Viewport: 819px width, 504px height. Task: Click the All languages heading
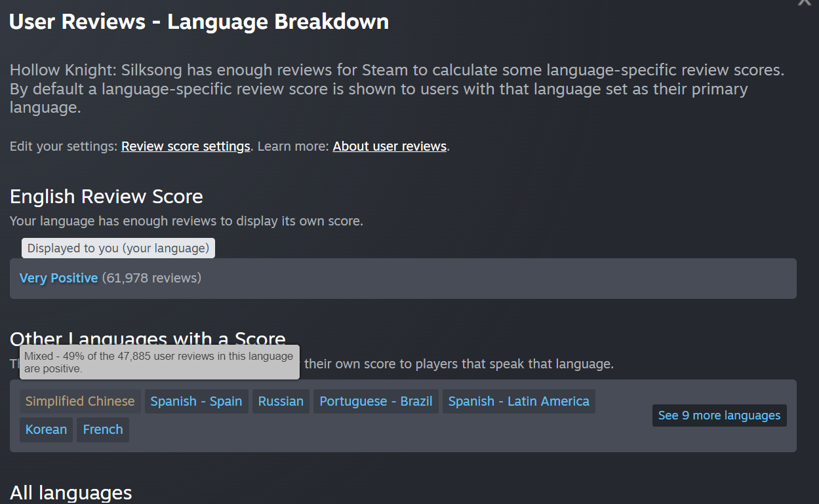pos(71,493)
